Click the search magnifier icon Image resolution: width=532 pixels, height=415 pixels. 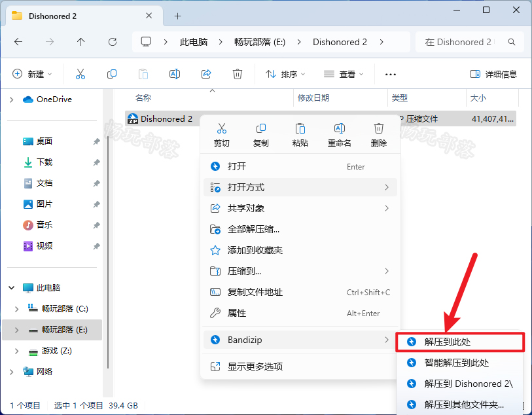point(512,42)
